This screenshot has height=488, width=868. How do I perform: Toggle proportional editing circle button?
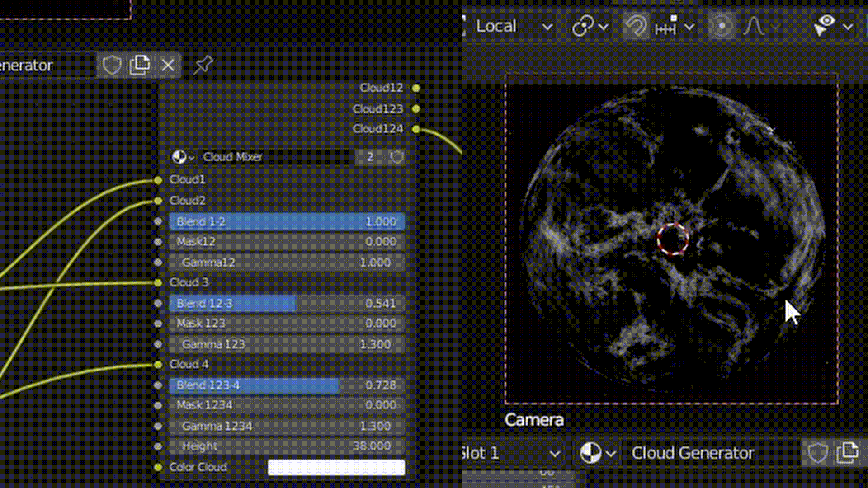(722, 26)
